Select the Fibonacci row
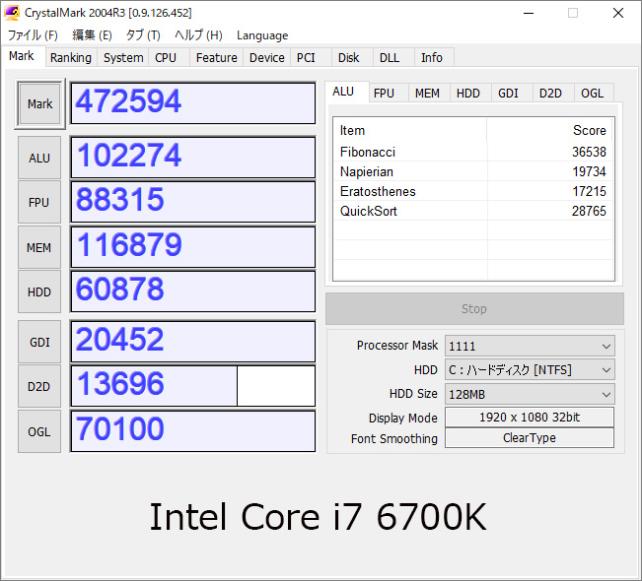The height and width of the screenshot is (581, 642). pos(473,152)
